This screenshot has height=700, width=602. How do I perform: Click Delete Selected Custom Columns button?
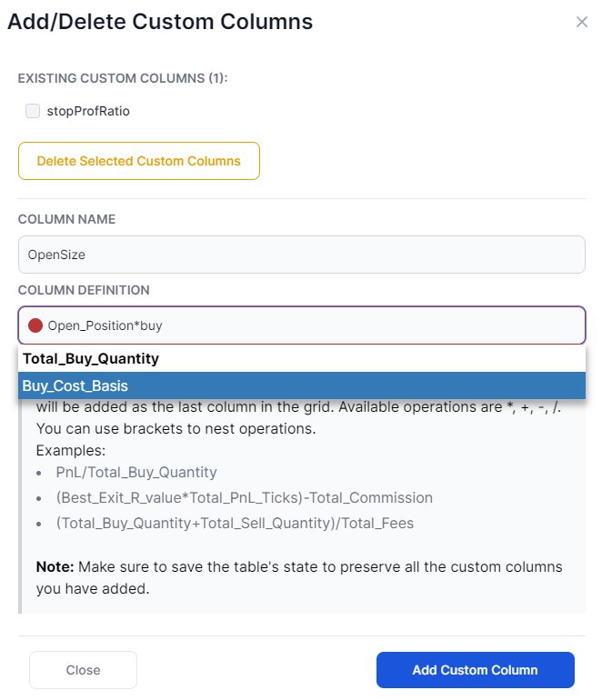coord(139,161)
